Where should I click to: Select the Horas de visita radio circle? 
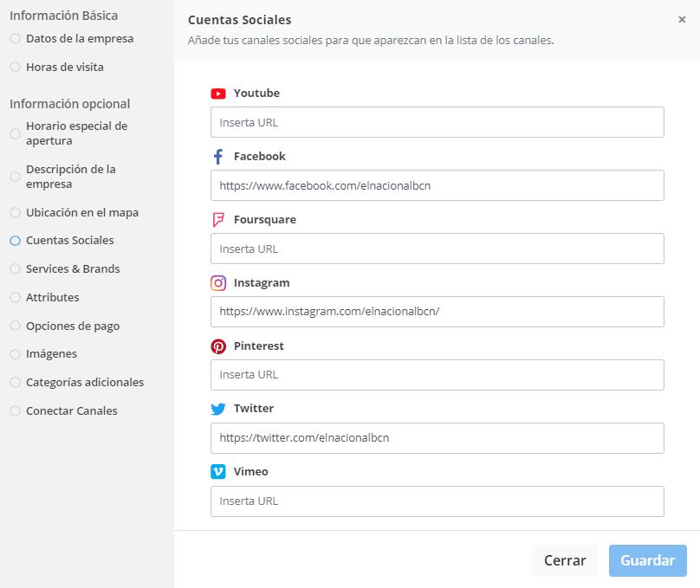[15, 67]
